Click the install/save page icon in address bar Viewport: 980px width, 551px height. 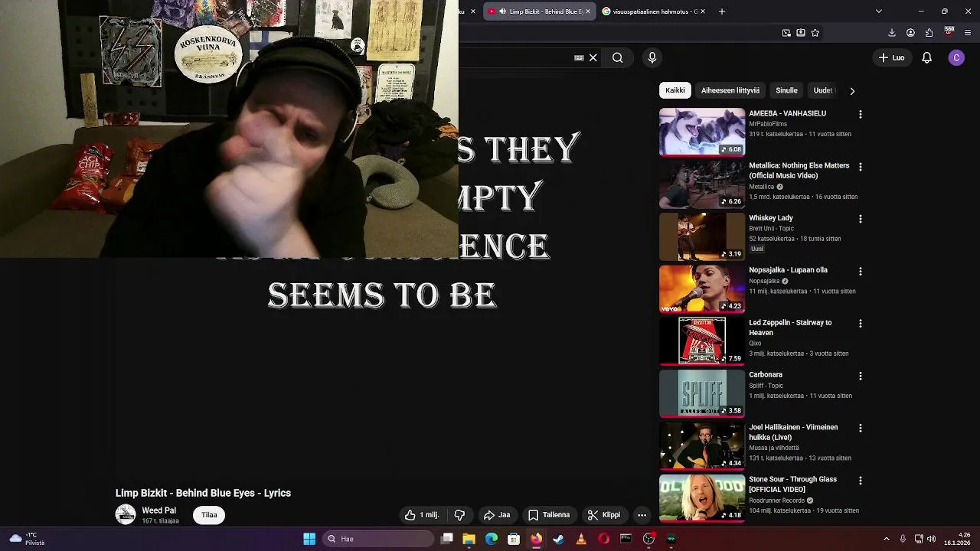pyautogui.click(x=800, y=33)
